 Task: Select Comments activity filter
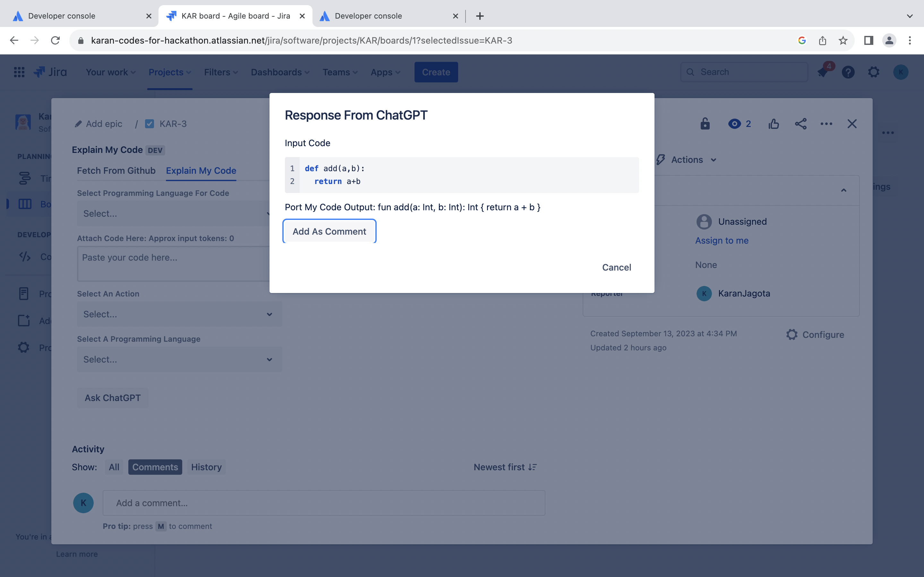coord(155,467)
